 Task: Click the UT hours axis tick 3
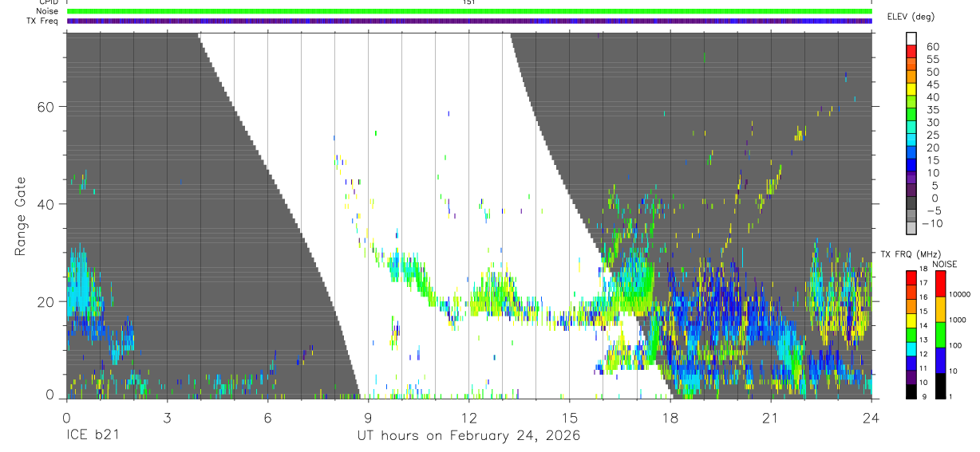click(x=167, y=417)
